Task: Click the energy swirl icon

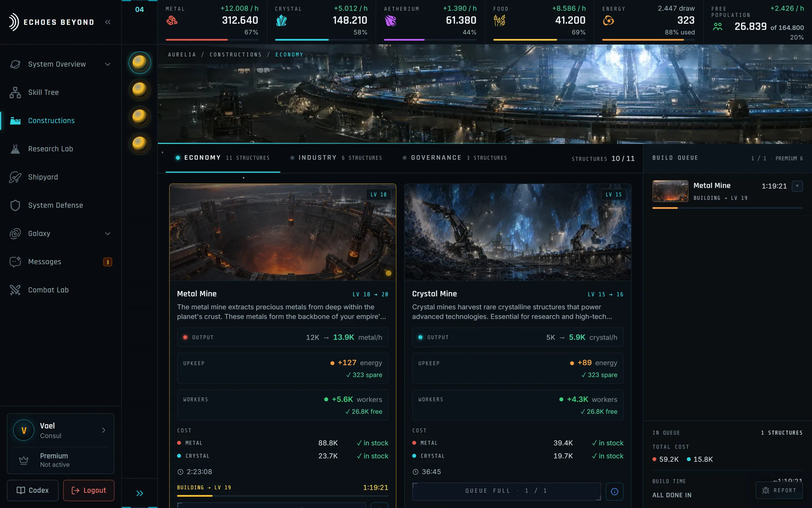Action: 608,21
